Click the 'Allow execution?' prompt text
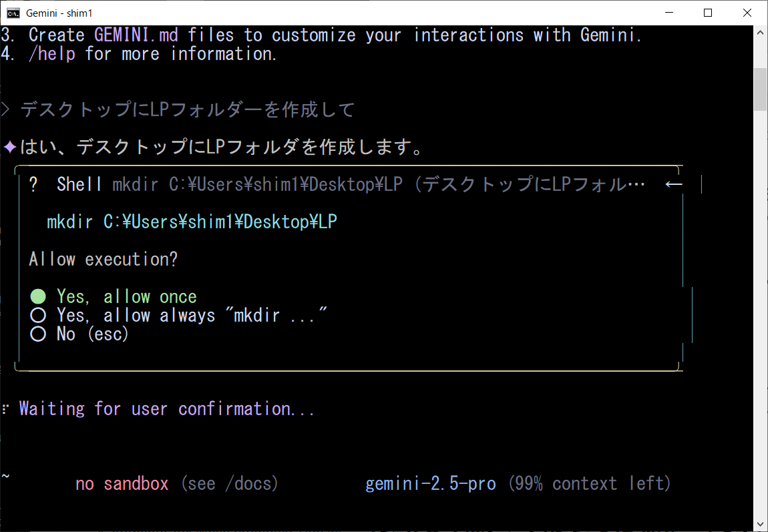This screenshot has width=768, height=532. [x=104, y=260]
